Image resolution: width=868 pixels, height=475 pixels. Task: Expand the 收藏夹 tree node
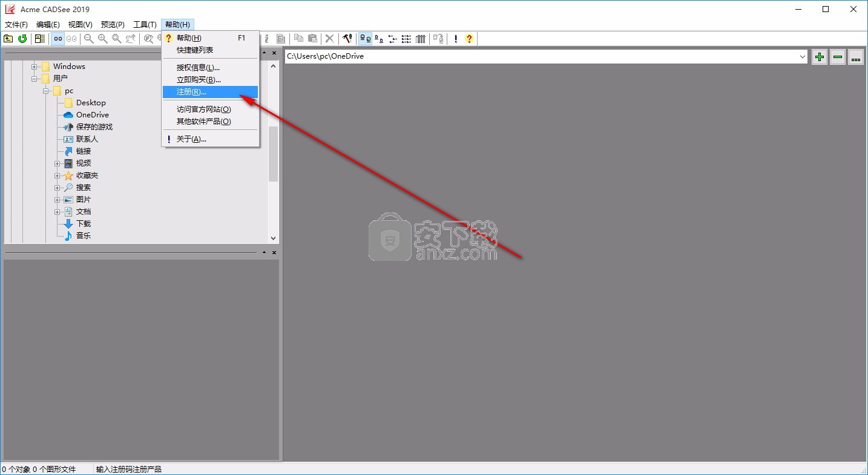[x=58, y=175]
